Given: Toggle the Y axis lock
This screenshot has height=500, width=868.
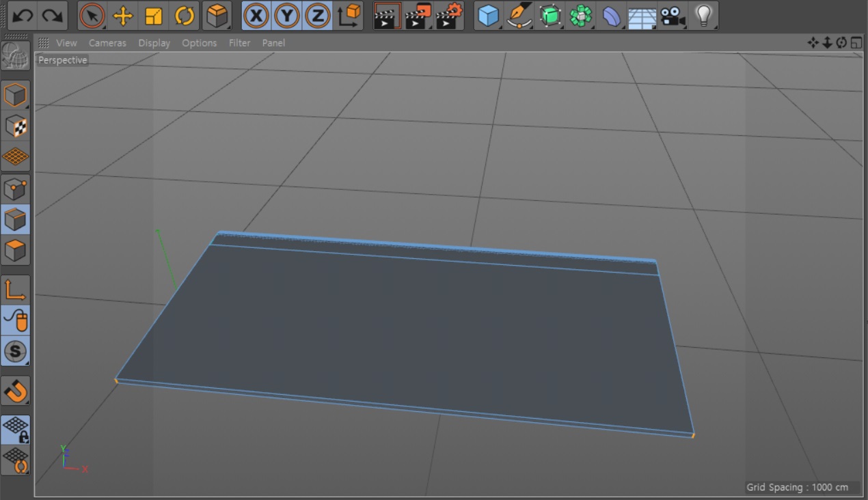Looking at the screenshot, I should (x=287, y=16).
